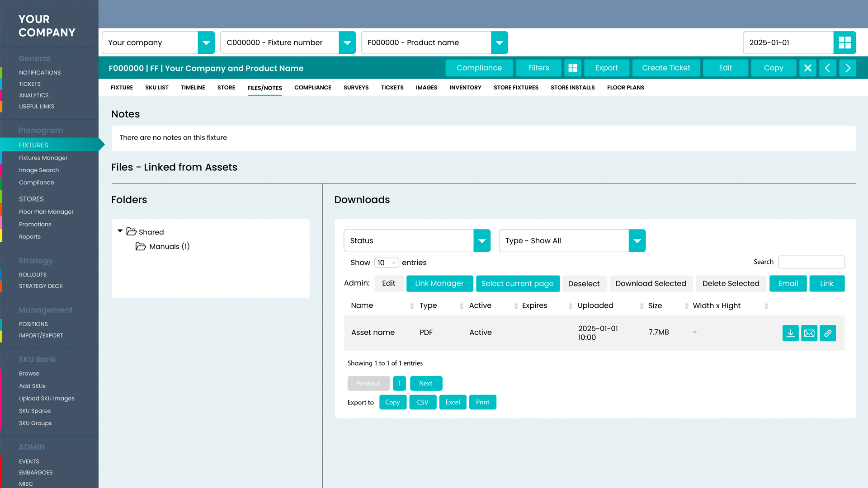This screenshot has height=488, width=868.
Task: Click Download Selected button
Action: click(x=651, y=283)
